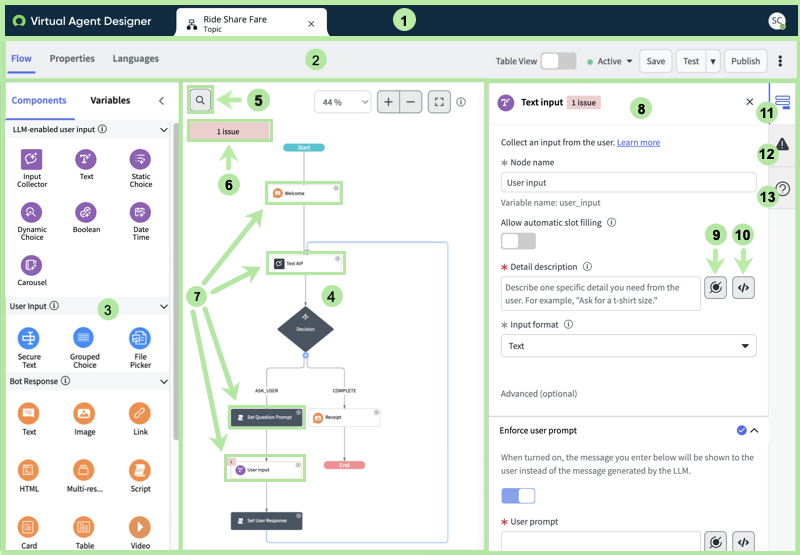Screen dimensions: 800x555
Task: Select the Receipt node on canvas
Action: 344,417
